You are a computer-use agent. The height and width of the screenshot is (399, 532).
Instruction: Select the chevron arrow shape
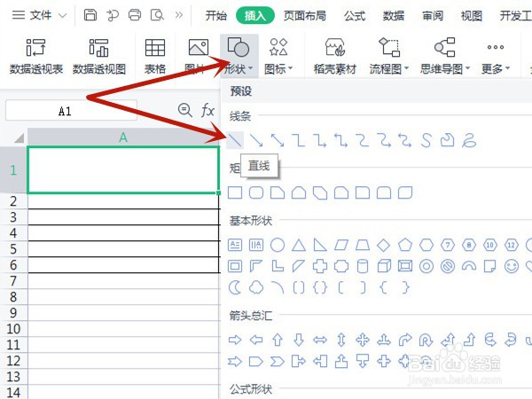[x=278, y=362]
